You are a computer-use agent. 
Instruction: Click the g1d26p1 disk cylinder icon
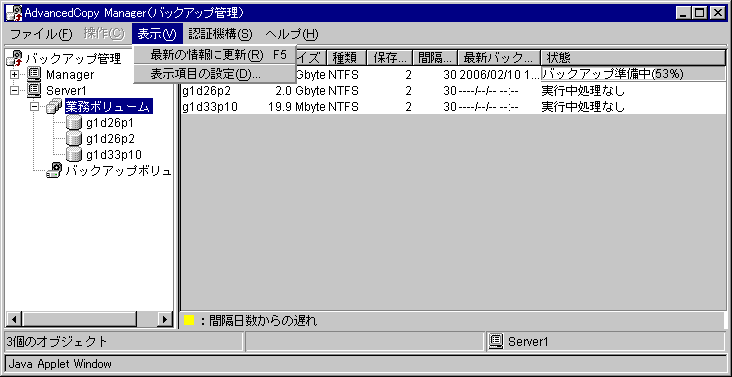click(x=74, y=123)
